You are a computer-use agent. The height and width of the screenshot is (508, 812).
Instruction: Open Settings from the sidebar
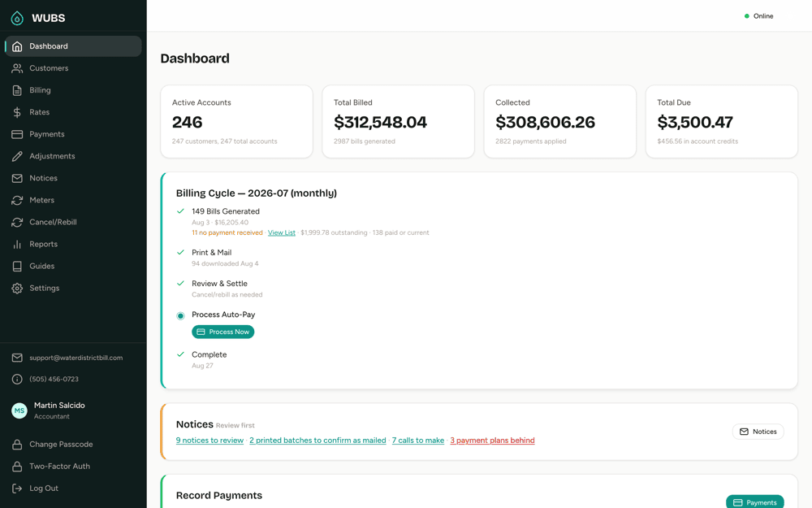pos(73,289)
